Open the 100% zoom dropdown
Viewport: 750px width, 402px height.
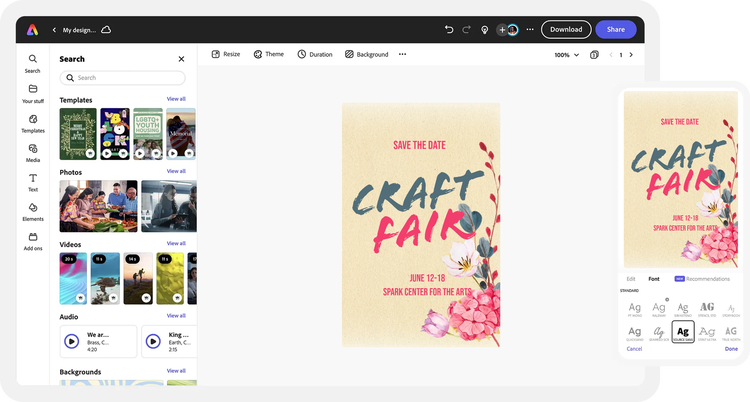tap(566, 55)
